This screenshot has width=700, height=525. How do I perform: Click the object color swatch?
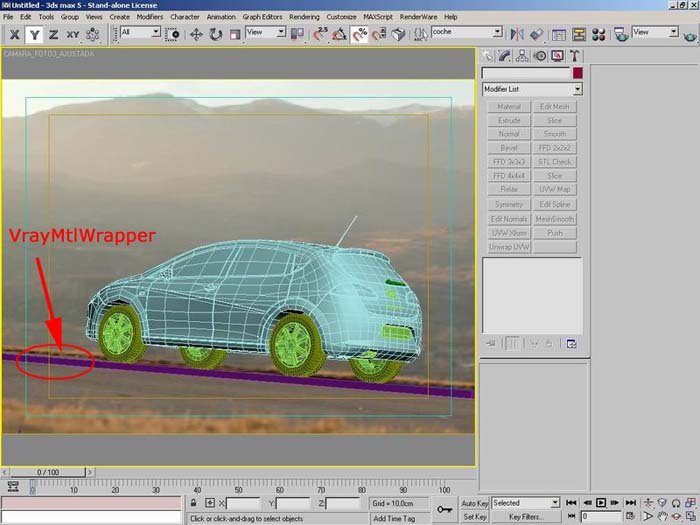(x=577, y=73)
